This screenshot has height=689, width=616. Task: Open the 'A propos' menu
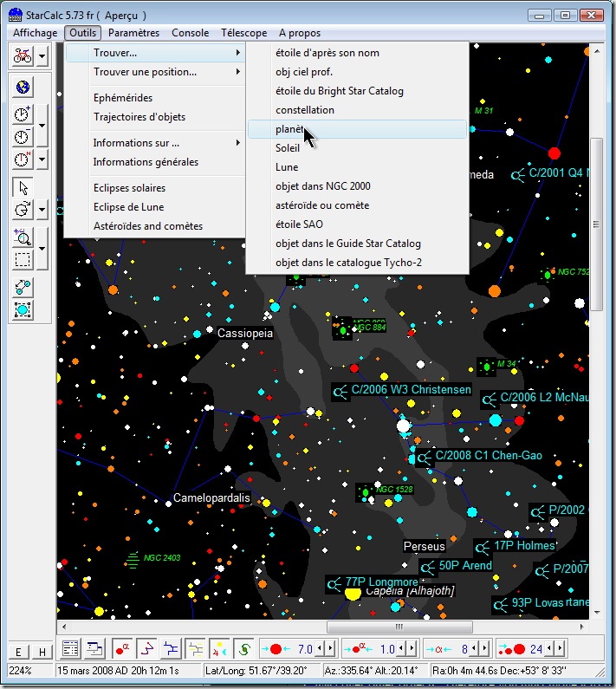click(x=300, y=33)
